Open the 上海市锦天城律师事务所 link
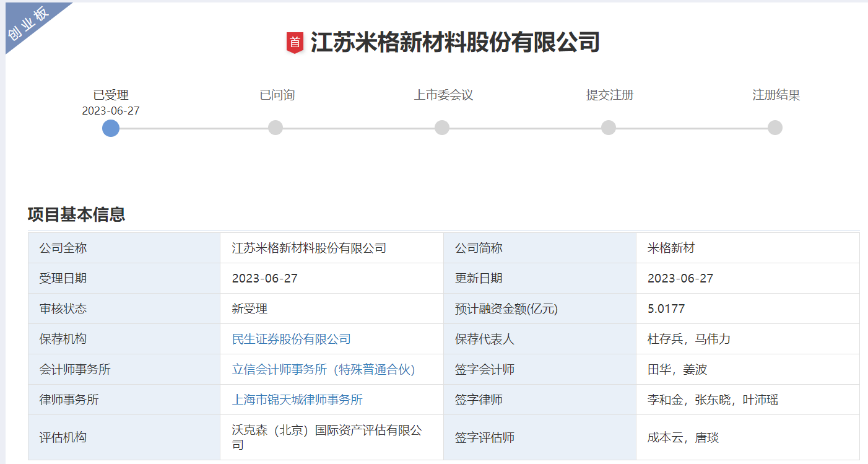The width and height of the screenshot is (868, 464). click(297, 400)
